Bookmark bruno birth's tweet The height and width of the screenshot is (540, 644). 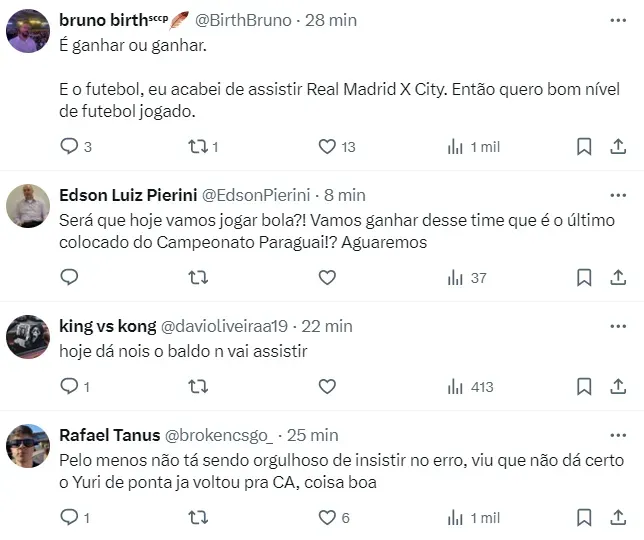tap(584, 147)
